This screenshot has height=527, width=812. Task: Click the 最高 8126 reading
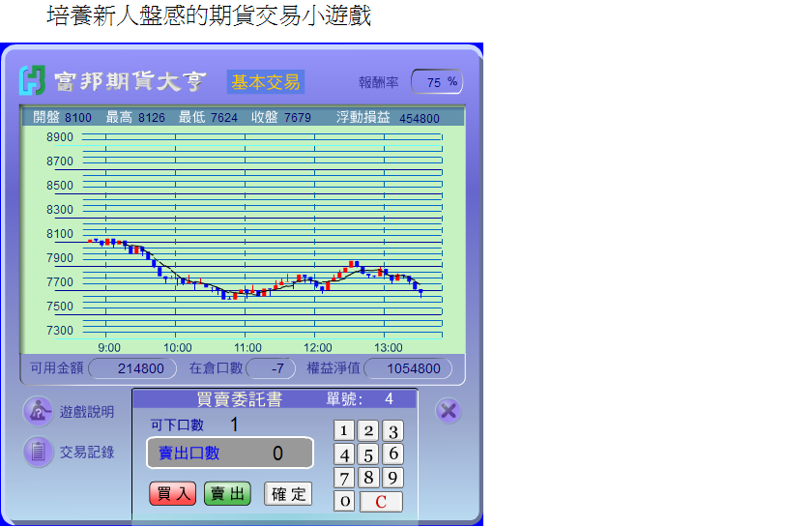coord(135,118)
